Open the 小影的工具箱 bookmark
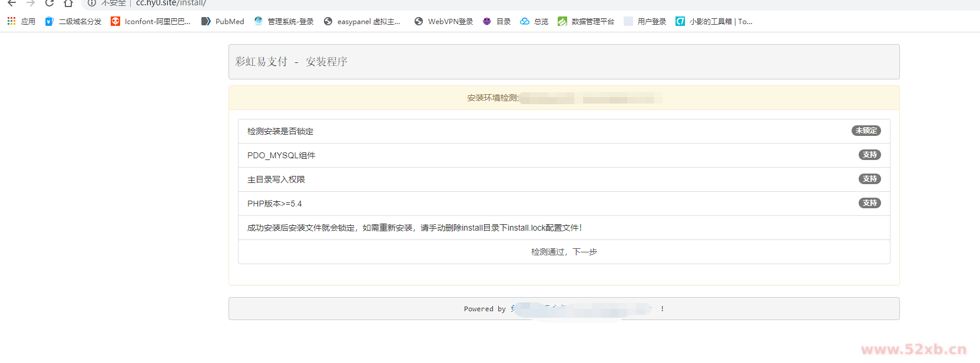Viewport: 980px width, 363px height. [x=714, y=21]
